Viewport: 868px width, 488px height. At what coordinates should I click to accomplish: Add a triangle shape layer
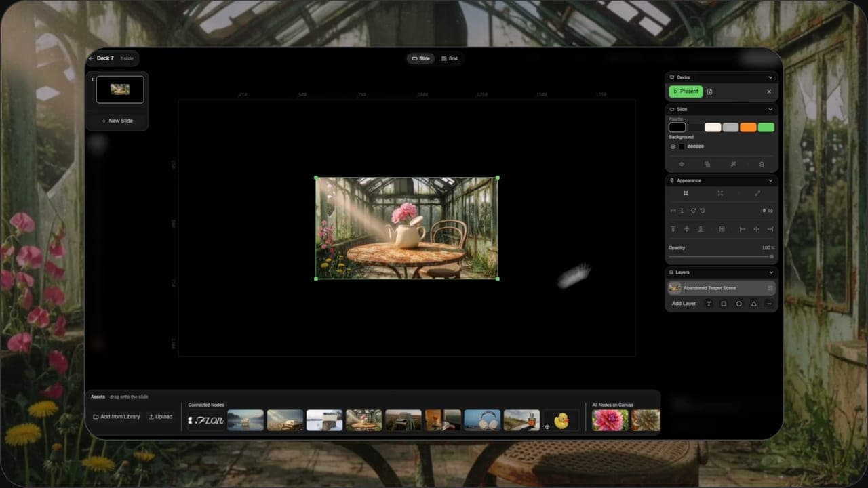click(x=753, y=304)
